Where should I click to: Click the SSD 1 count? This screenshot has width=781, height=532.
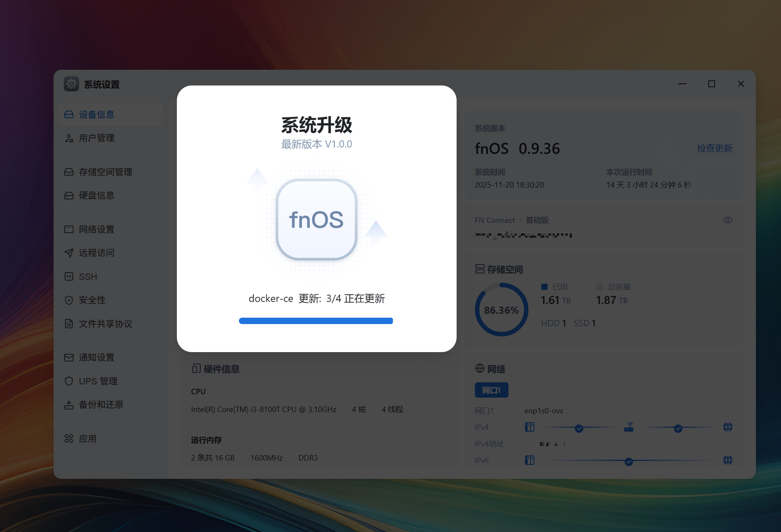[585, 323]
